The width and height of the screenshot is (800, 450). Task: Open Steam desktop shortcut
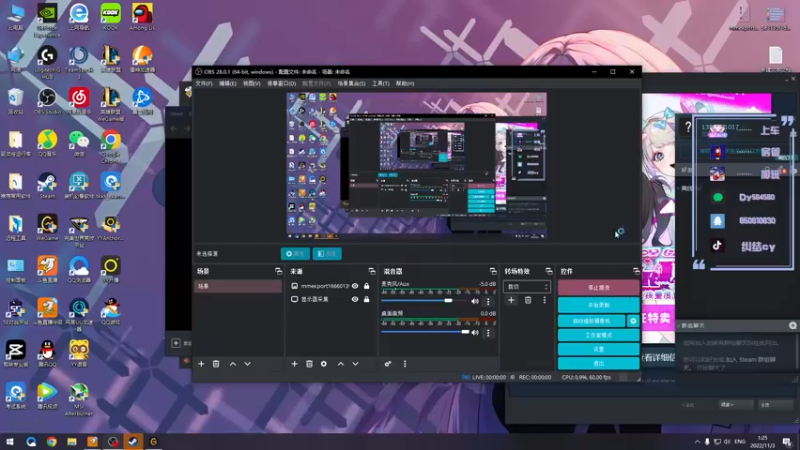tap(47, 186)
